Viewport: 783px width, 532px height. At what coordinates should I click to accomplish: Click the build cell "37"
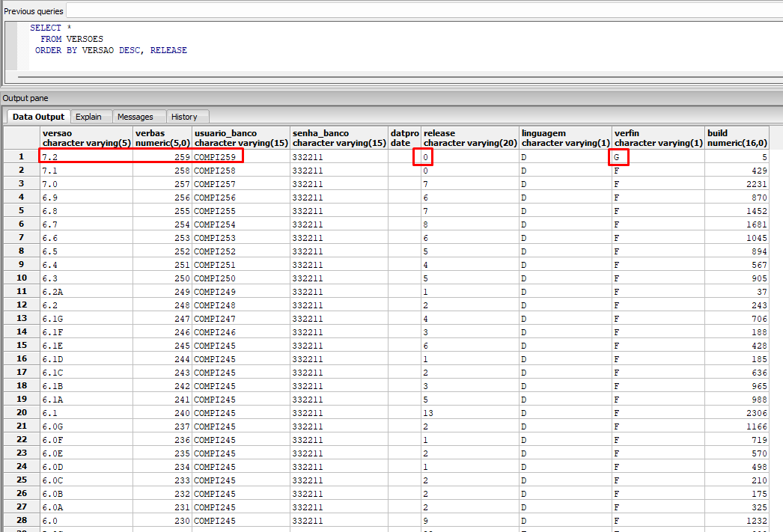coord(737,292)
